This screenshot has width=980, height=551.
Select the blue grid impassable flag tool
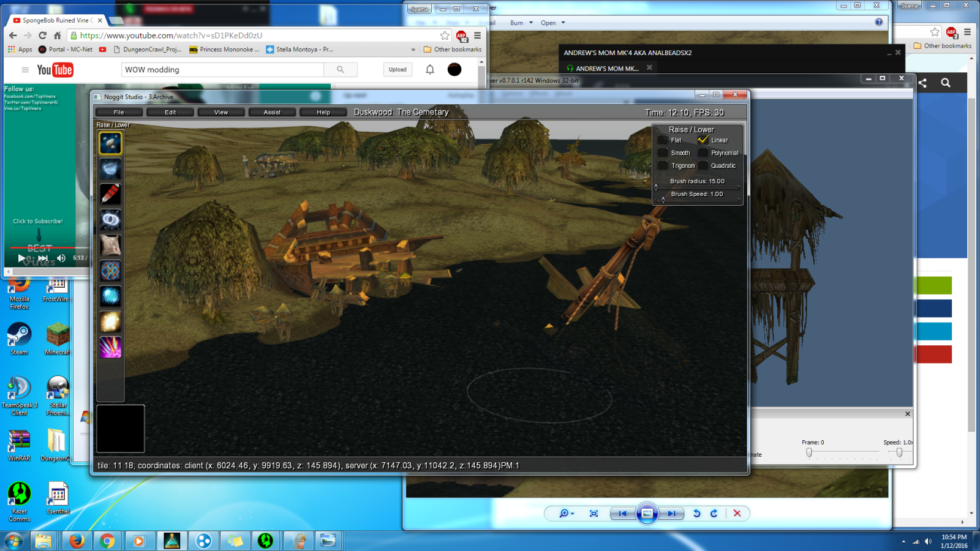[110, 271]
